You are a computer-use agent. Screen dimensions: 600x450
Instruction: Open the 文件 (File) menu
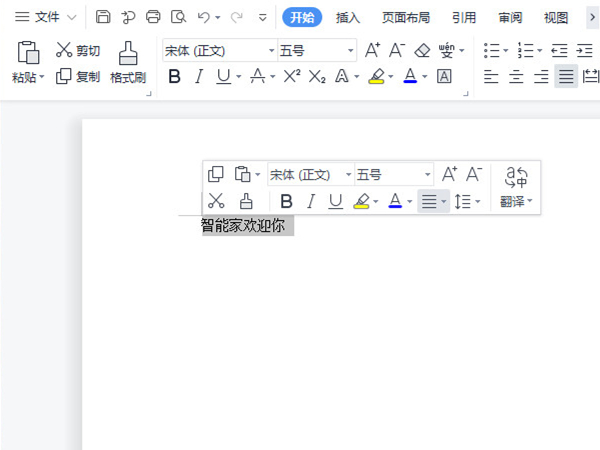coord(46,17)
